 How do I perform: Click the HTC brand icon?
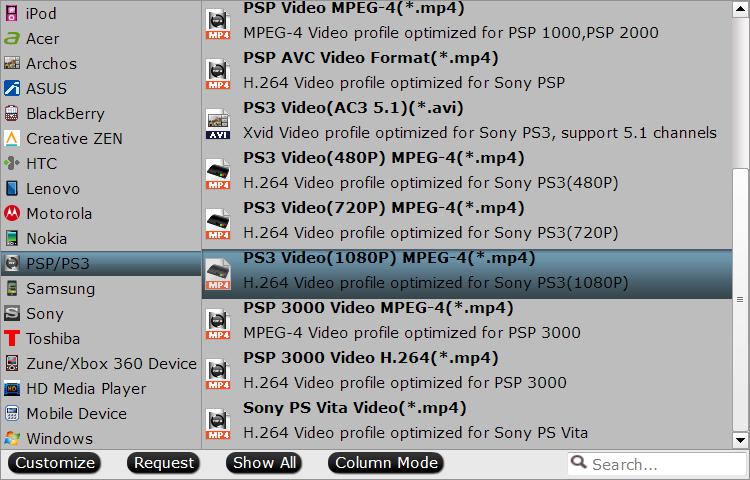[x=11, y=164]
